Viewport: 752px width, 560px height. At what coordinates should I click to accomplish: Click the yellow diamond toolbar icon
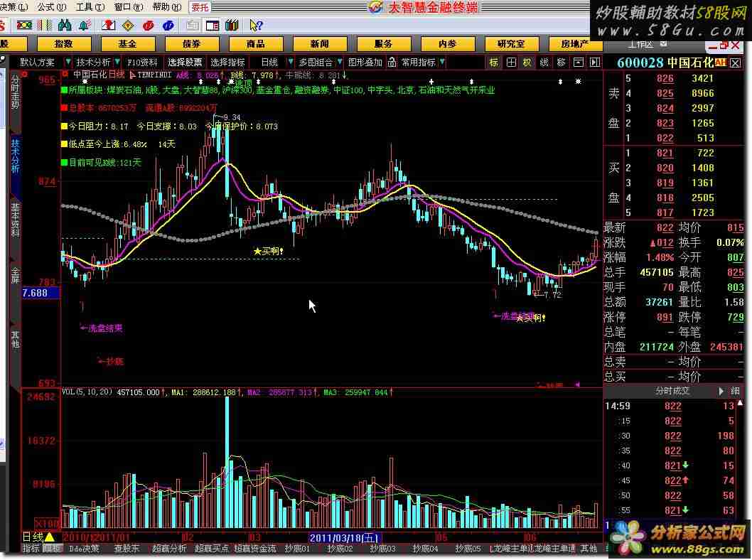(128, 26)
